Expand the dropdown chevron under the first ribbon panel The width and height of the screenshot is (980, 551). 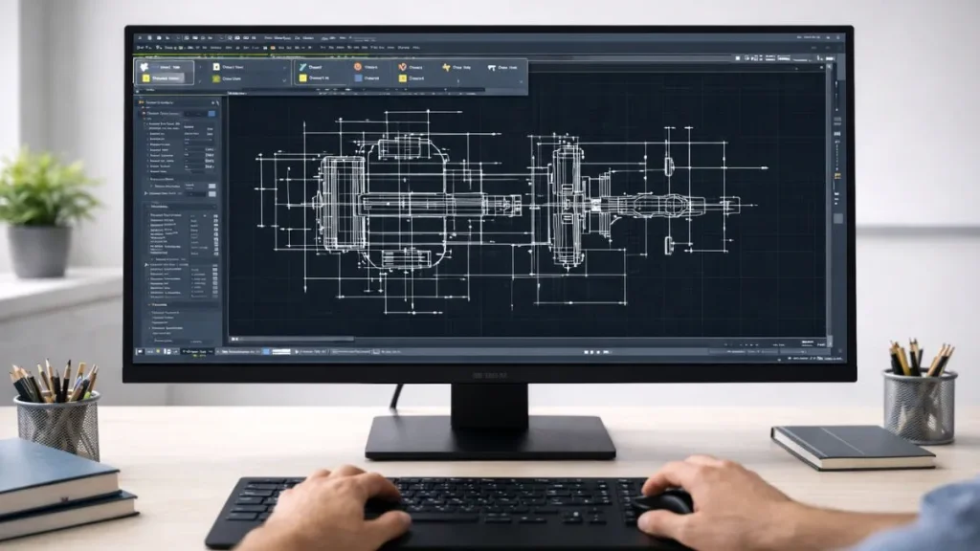click(x=199, y=80)
